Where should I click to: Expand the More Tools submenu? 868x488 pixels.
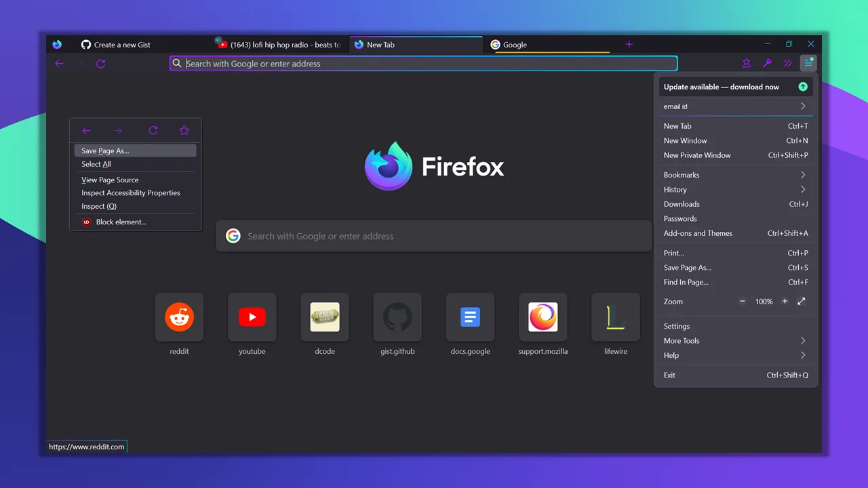(735, 340)
